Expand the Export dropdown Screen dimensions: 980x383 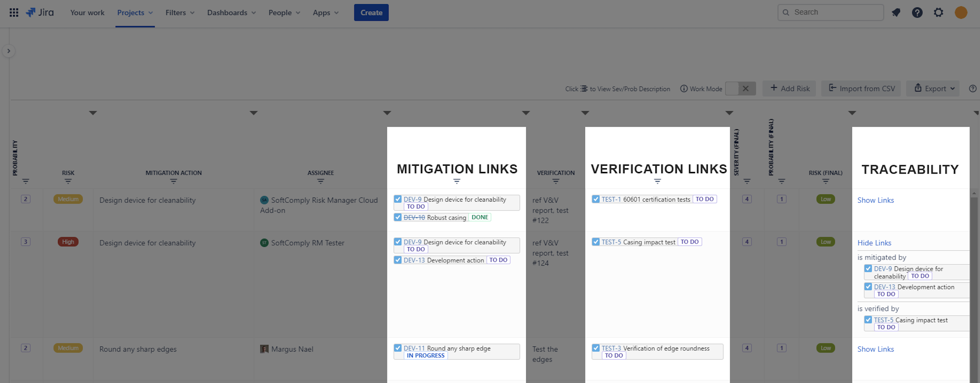click(x=933, y=89)
